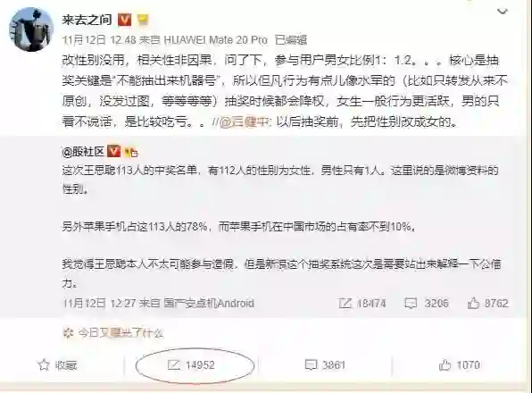Image resolution: width=532 pixels, height=393 pixels.
Task: Open the @三健中 mention link
Action: coord(244,121)
